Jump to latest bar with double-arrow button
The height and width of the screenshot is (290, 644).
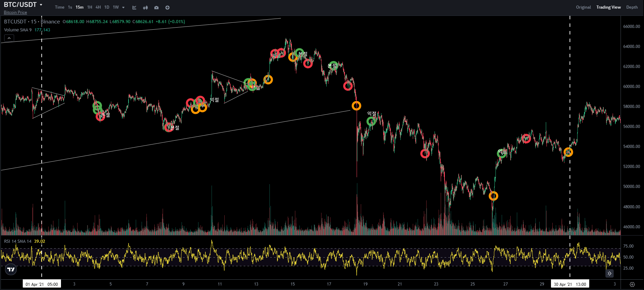click(x=610, y=273)
